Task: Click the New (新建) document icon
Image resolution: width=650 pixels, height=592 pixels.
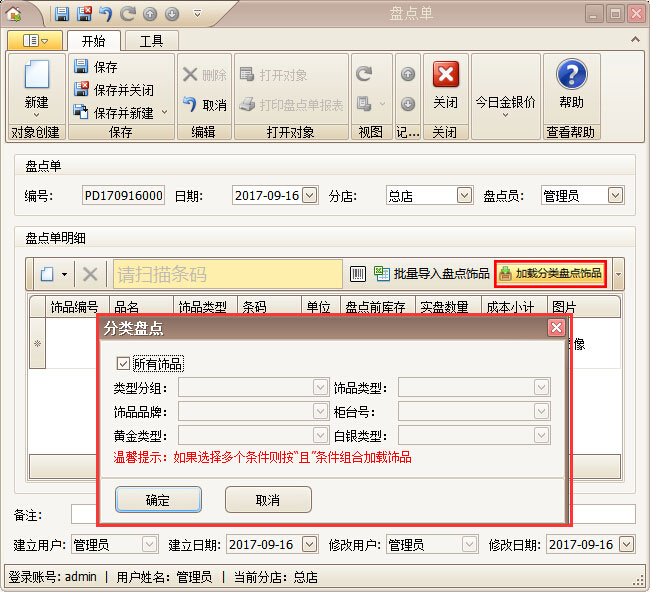Action: (36, 76)
